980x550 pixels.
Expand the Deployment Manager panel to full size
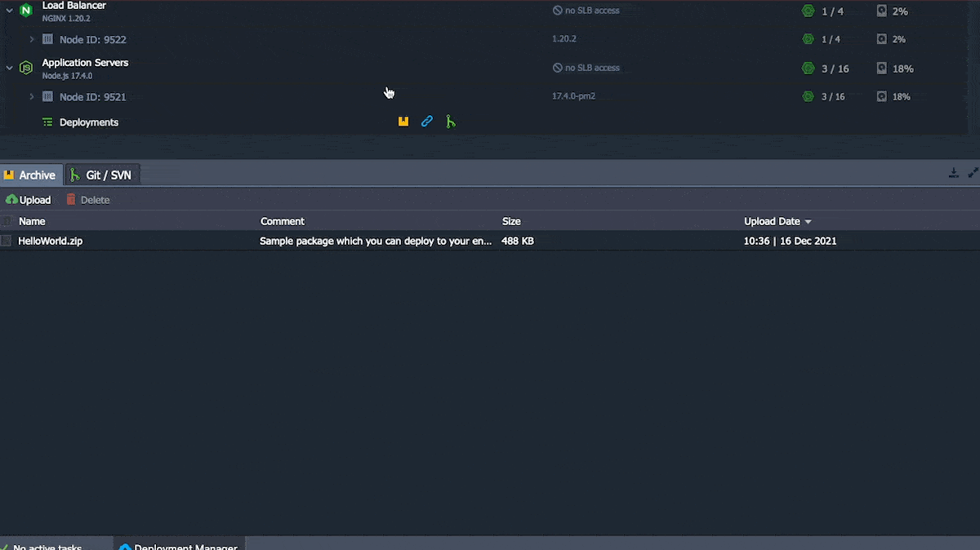pos(973,173)
